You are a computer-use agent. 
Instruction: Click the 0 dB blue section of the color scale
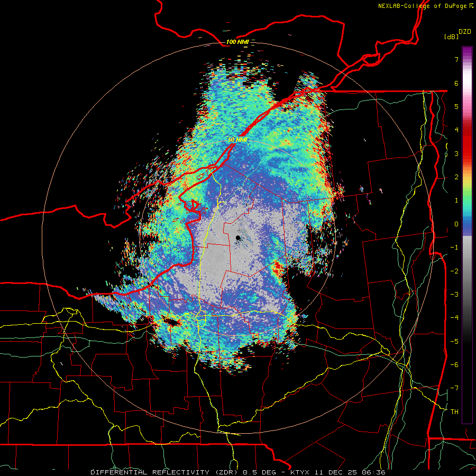pyautogui.click(x=467, y=224)
